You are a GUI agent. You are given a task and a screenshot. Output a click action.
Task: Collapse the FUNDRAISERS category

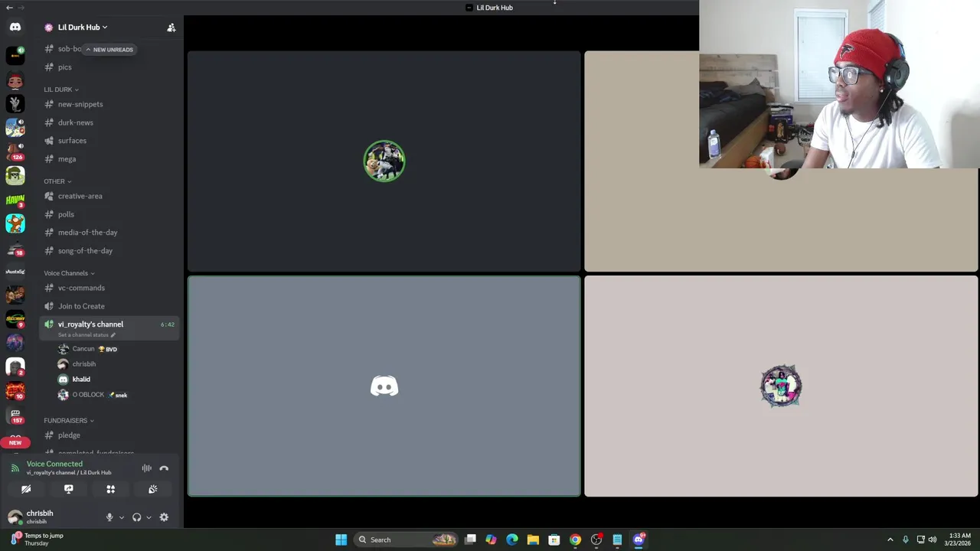[x=69, y=420]
